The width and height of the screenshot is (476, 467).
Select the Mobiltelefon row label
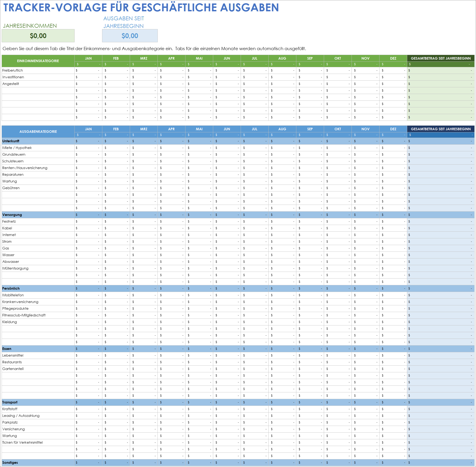(38, 295)
